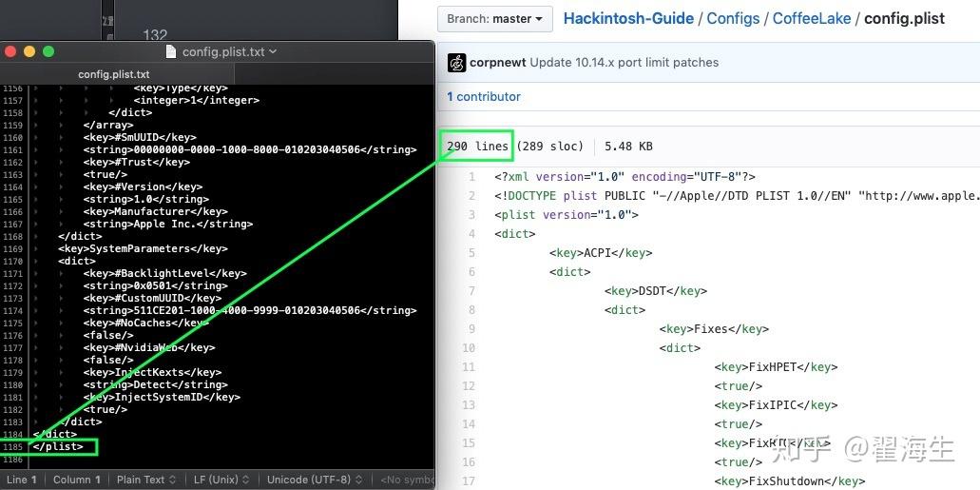Zoom the editor window with the green button
Viewport: 980px width, 490px height.
click(48, 52)
